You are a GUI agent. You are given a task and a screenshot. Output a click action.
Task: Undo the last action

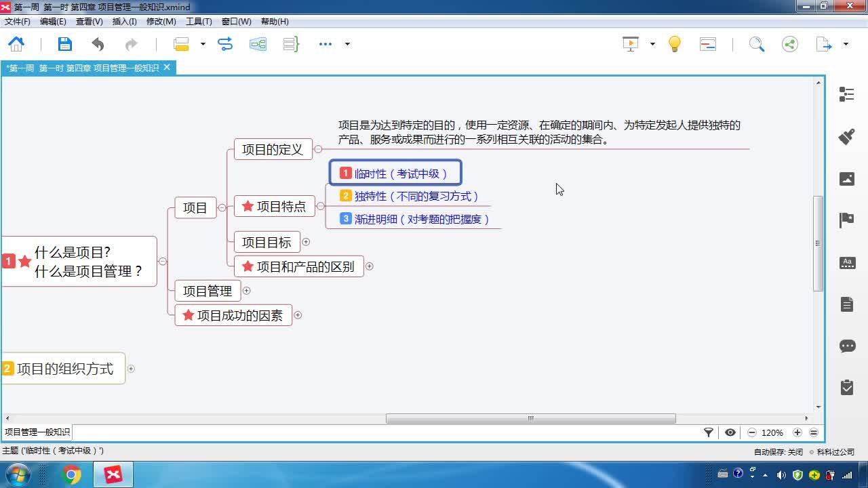(98, 44)
